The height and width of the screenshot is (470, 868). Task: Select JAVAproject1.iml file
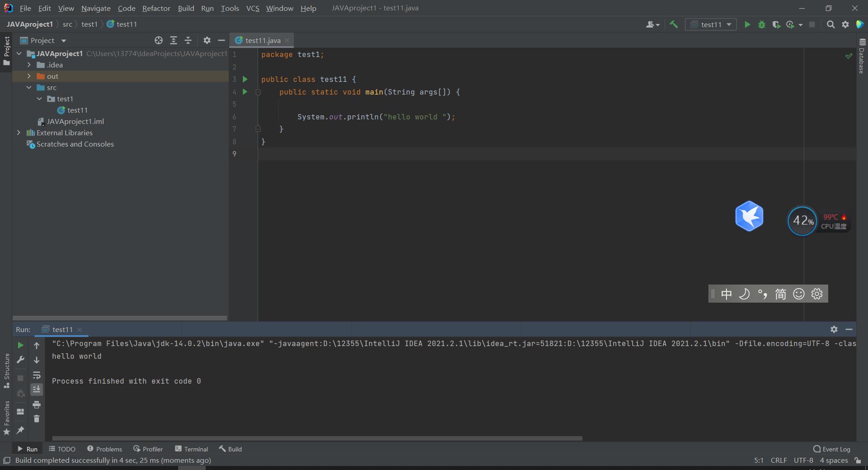point(71,121)
